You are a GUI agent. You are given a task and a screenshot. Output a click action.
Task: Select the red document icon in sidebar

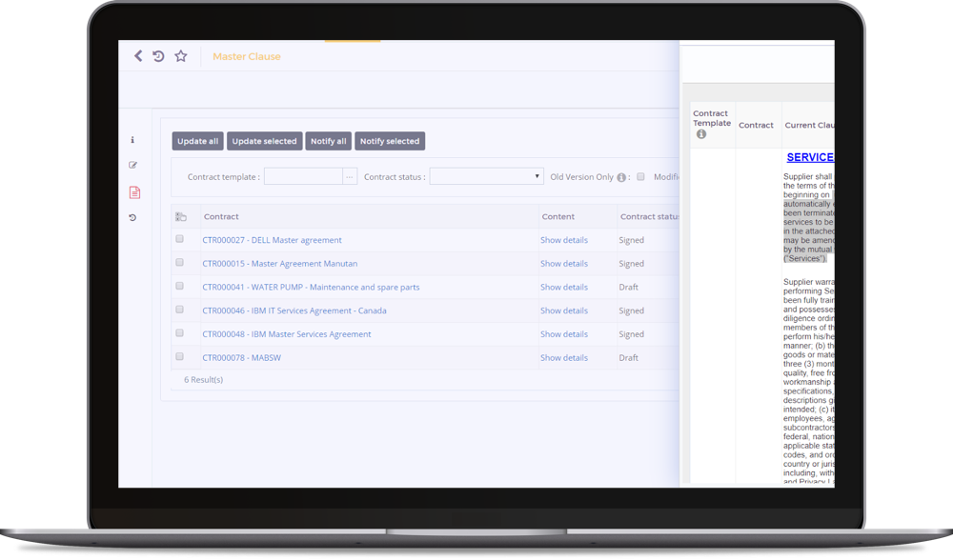point(135,192)
